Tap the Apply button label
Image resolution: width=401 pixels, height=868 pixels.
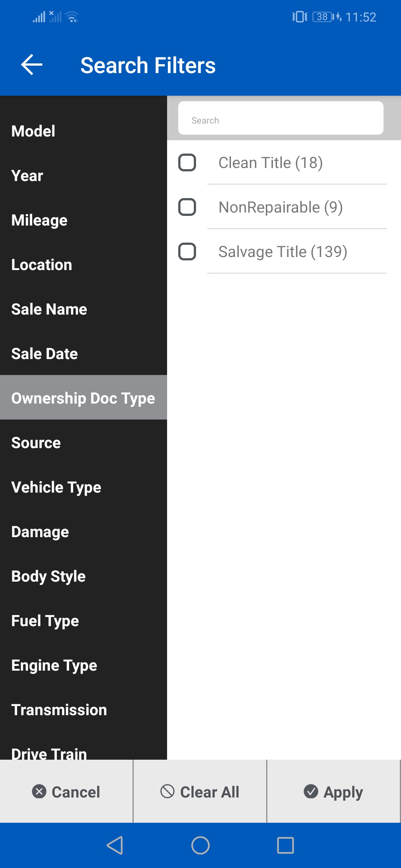[343, 792]
